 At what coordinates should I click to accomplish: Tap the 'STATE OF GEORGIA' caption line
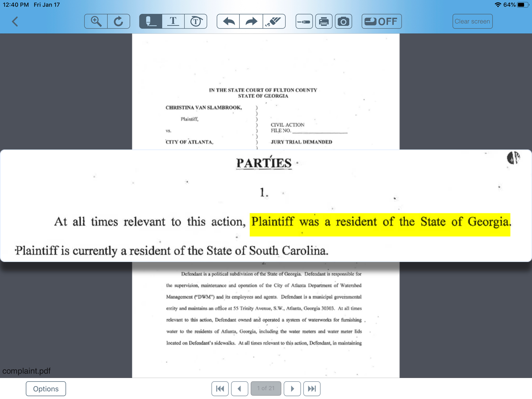click(263, 96)
